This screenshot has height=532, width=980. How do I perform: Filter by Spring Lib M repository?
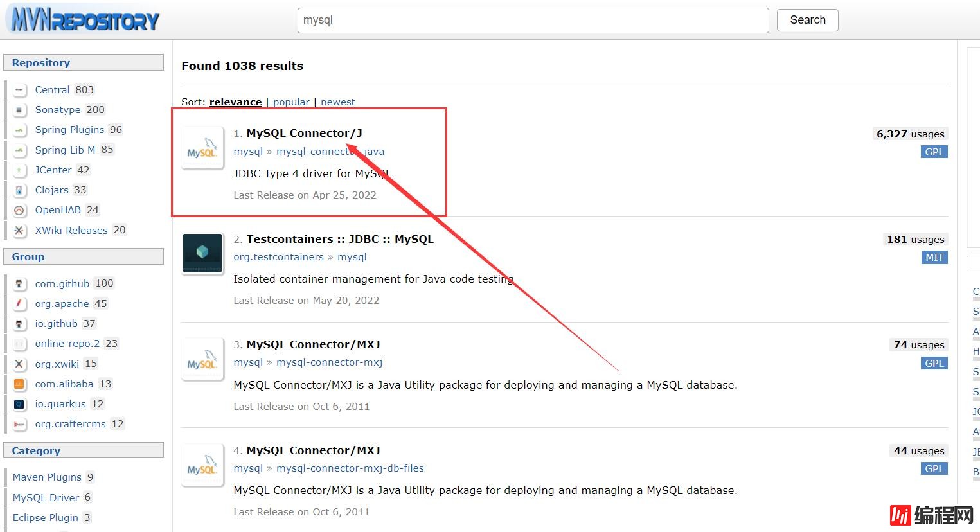[65, 150]
